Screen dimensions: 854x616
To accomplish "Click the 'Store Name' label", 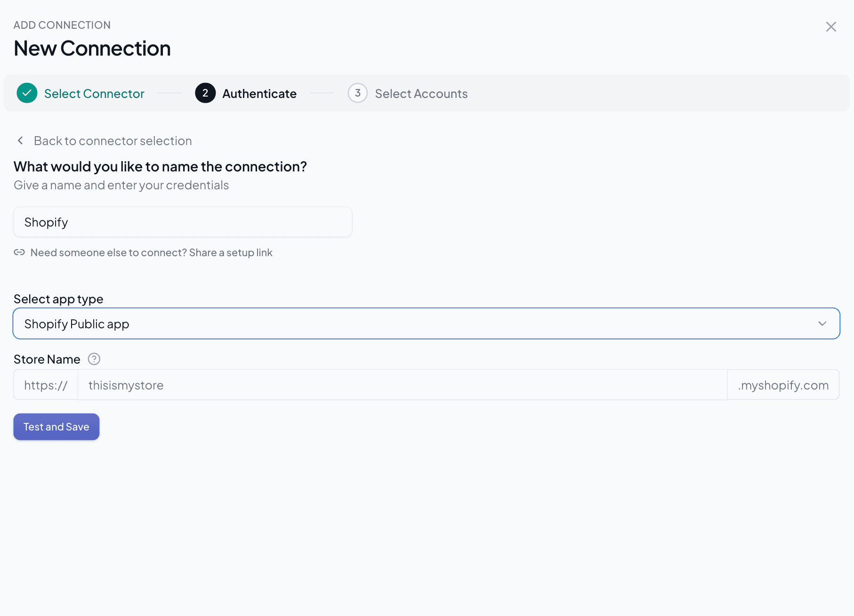I will point(47,359).
